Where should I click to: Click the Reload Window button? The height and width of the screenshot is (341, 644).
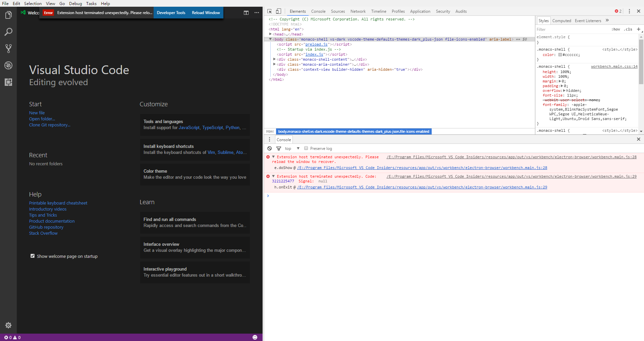click(206, 12)
